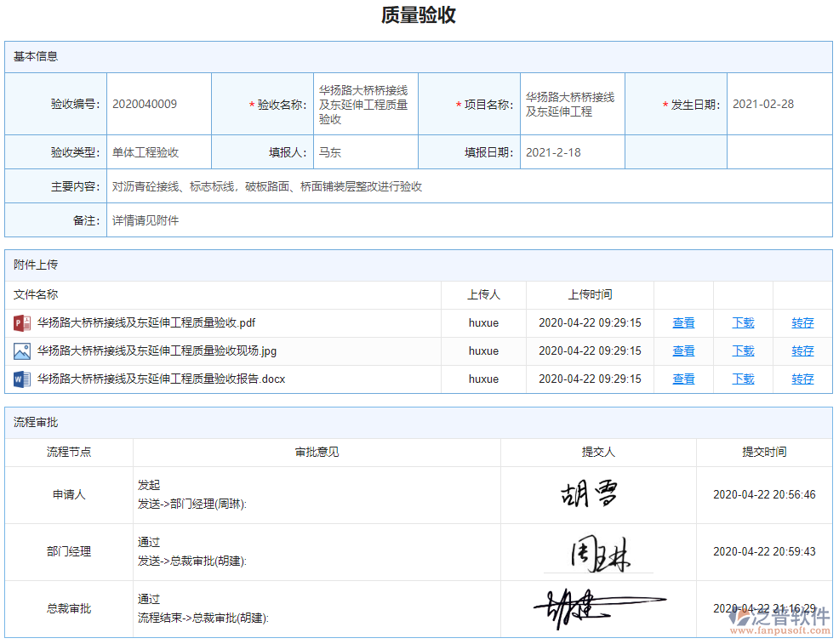下载 the 验收现场.jpg attachment
Image resolution: width=839 pixels, height=644 pixels.
(x=742, y=350)
